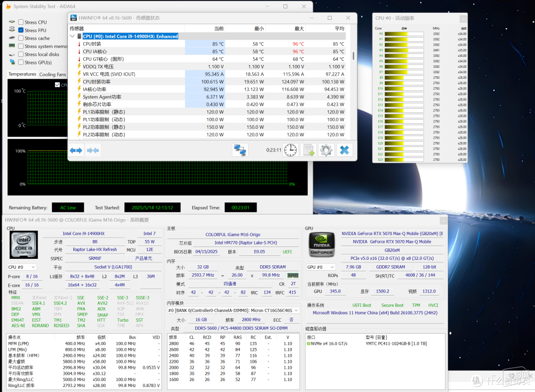Collapse the CPU [#0] i9-14900HX sensor group
The height and width of the screenshot is (392, 535).
point(72,36)
